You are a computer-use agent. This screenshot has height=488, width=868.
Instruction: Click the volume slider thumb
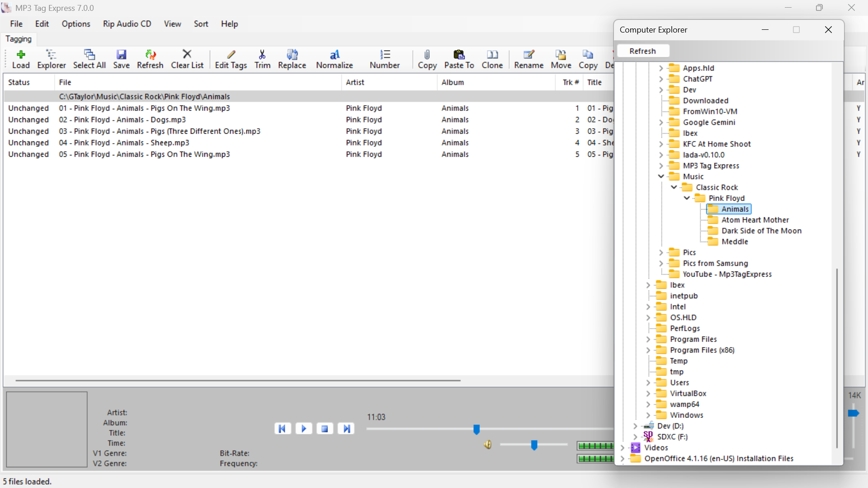[x=534, y=446]
